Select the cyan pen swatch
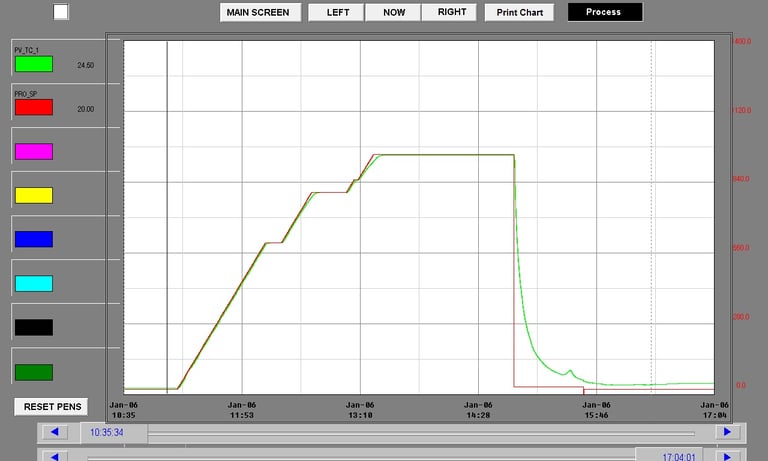The image size is (768, 461). [34, 283]
